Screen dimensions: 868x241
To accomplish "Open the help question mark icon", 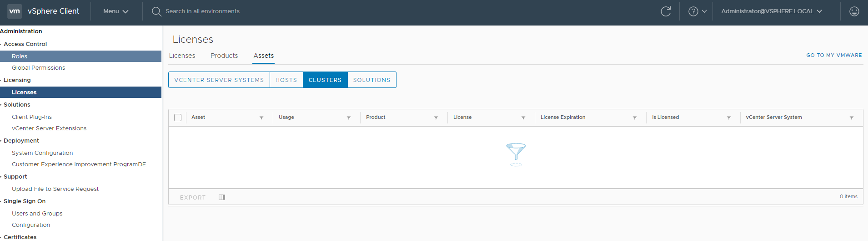I will (x=693, y=11).
